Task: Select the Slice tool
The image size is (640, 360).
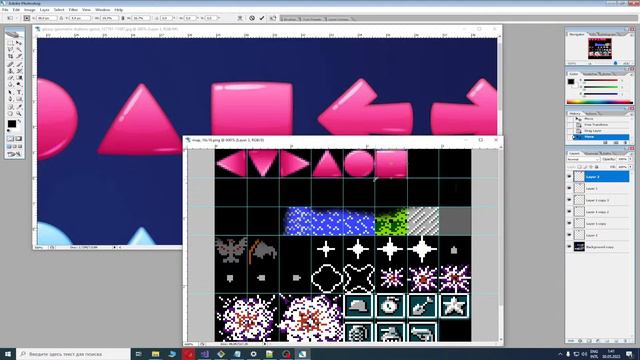Action: (19, 57)
